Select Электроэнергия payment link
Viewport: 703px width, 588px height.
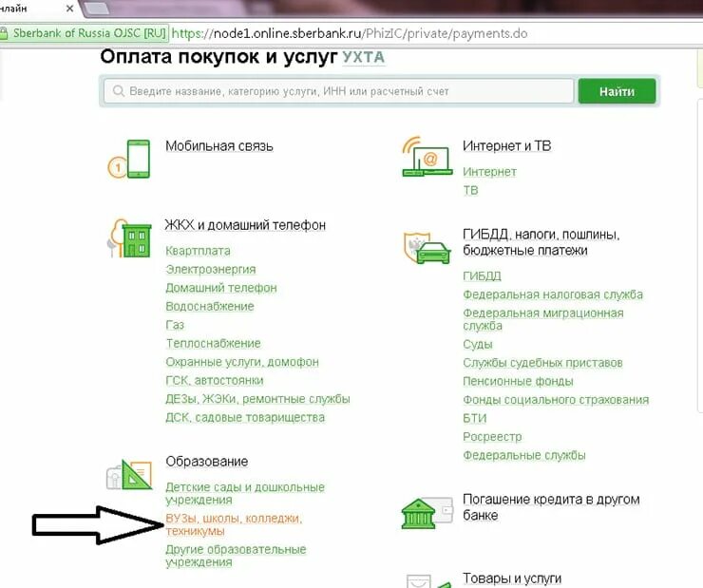point(211,270)
